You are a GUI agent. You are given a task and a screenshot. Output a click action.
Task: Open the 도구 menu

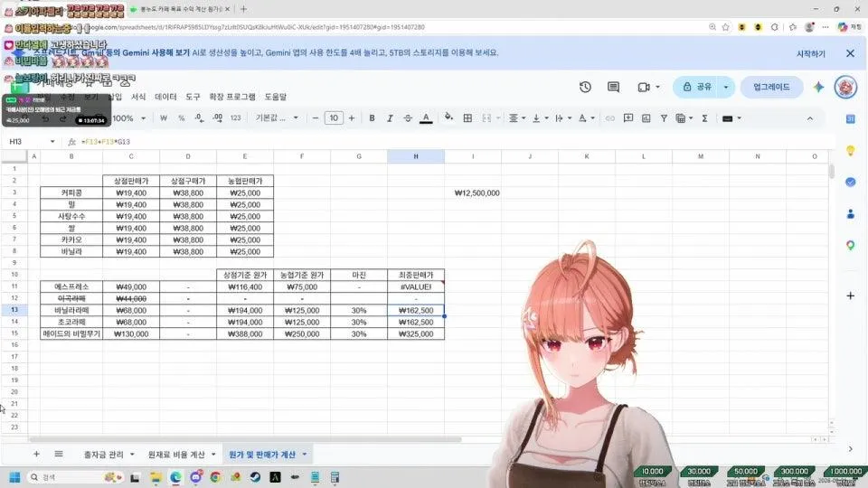193,97
